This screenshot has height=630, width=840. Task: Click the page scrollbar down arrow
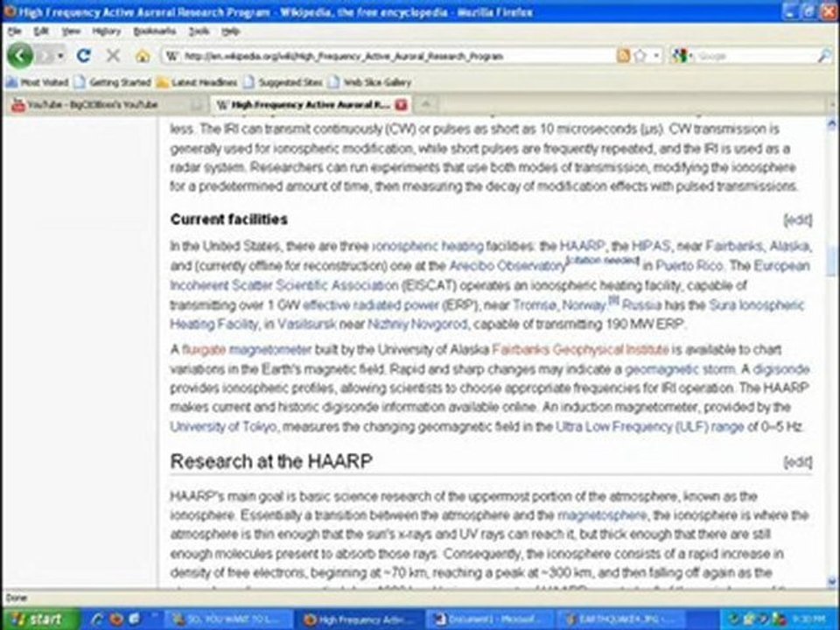pos(832,582)
